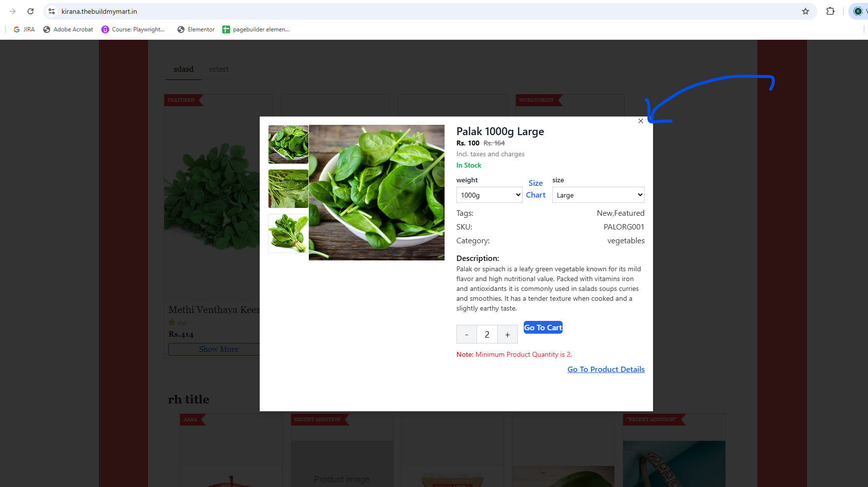Click the star rating icon on Methi card
868x487 pixels.
172,322
